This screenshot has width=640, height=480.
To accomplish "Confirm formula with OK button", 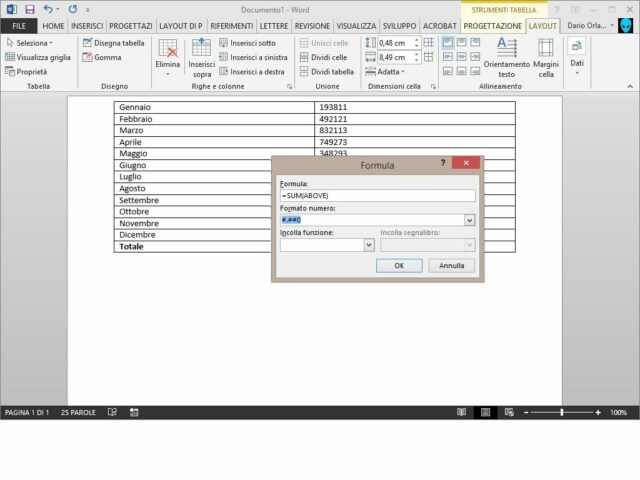I will [x=399, y=266].
